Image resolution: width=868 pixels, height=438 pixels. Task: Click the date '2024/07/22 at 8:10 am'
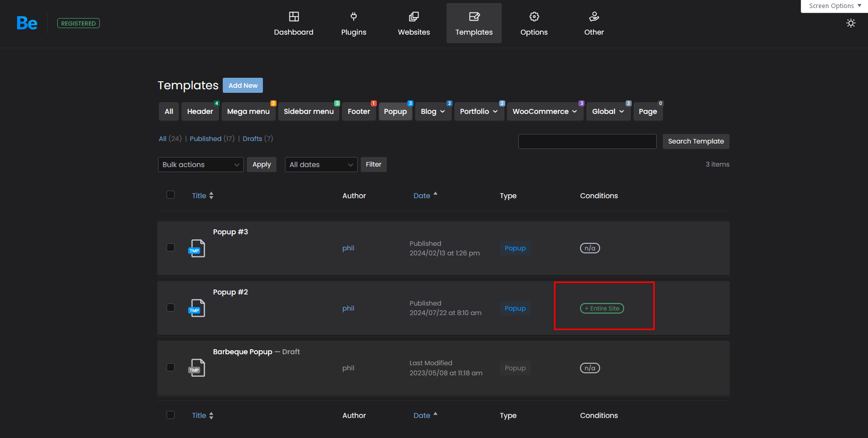click(x=446, y=313)
